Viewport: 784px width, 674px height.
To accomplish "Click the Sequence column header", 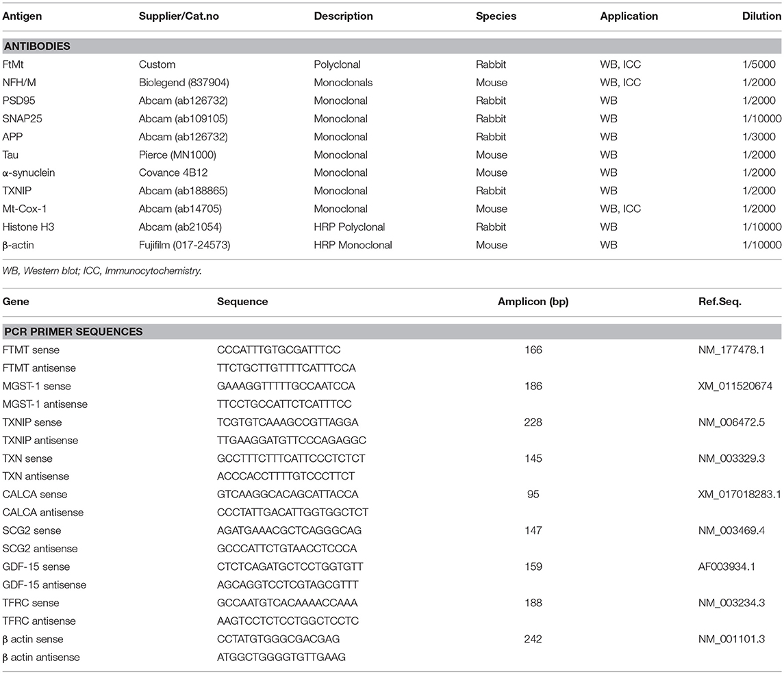I will click(242, 301).
